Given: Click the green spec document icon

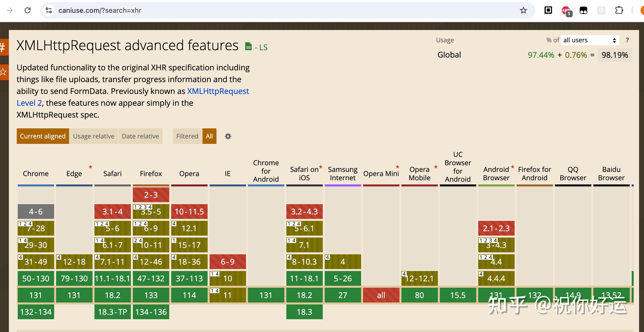Looking at the screenshot, I should click(x=248, y=46).
